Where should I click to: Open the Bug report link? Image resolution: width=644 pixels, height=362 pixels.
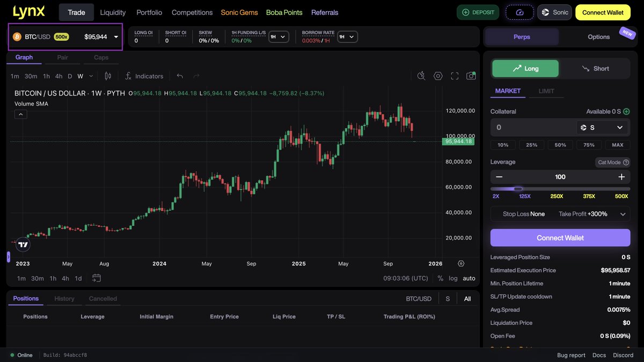(x=570, y=355)
